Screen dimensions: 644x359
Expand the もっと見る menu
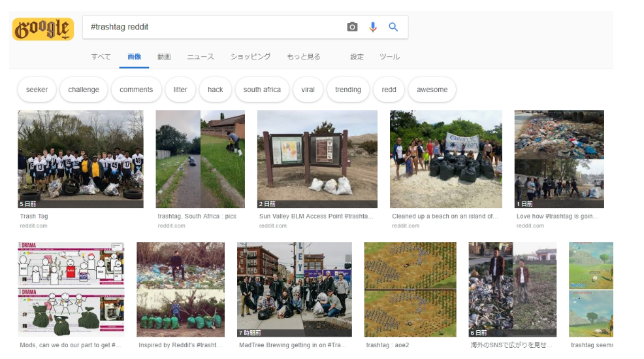click(304, 57)
